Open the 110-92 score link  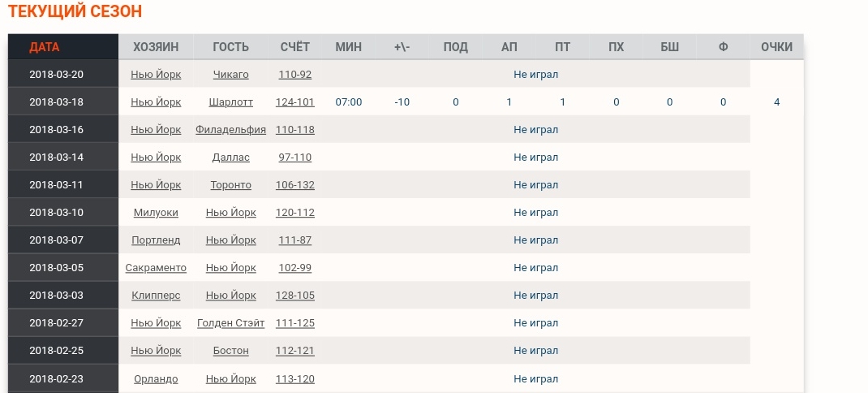point(294,75)
